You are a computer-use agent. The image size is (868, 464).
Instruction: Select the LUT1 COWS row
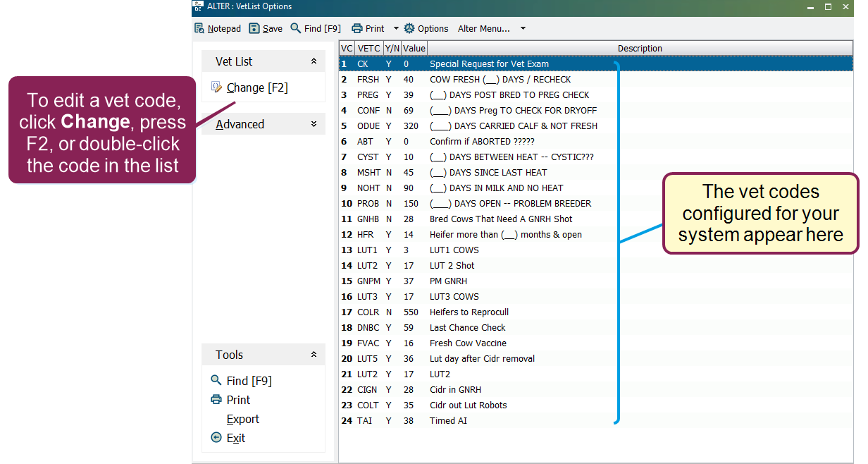click(x=595, y=250)
